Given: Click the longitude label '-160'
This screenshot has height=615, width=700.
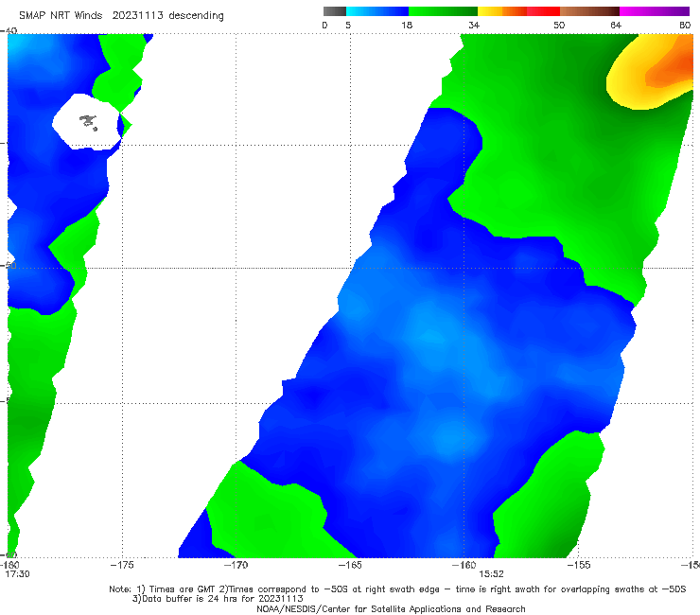Looking at the screenshot, I should (464, 565).
